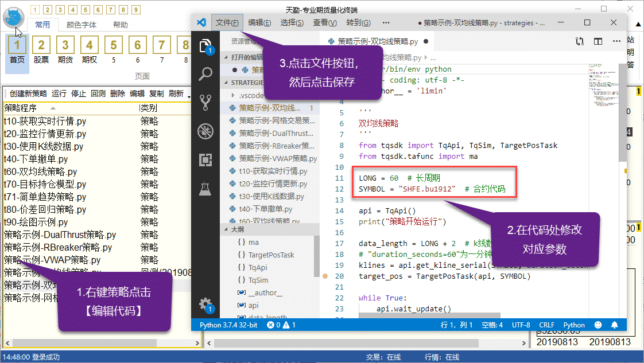Click the notification bell in status bar
644x363 pixels.
pyautogui.click(x=615, y=325)
